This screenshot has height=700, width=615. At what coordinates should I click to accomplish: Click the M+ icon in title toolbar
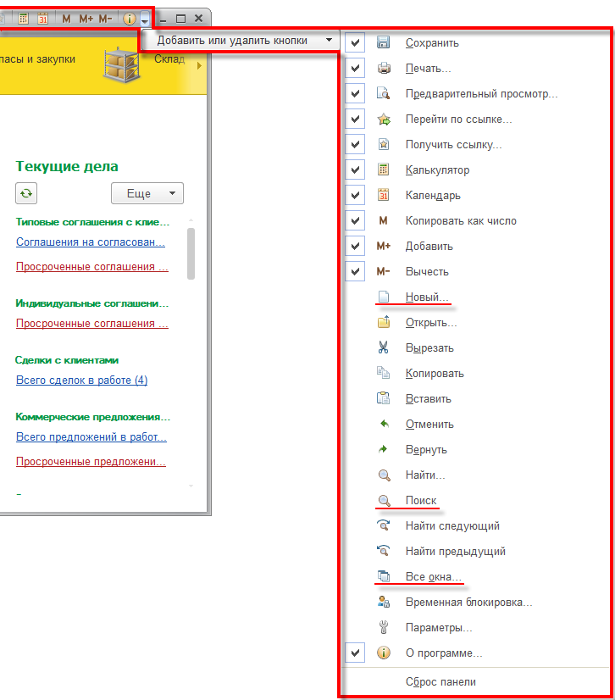point(86,18)
